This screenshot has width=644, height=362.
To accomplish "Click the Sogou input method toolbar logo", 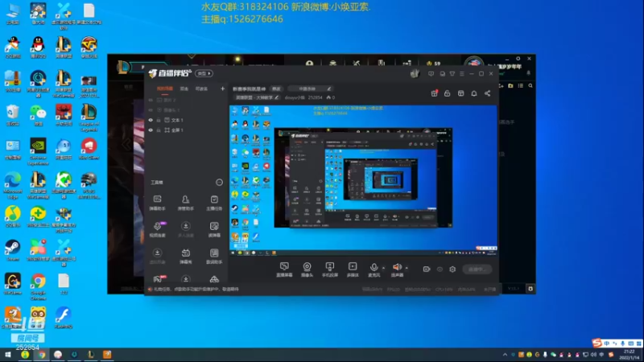I will tap(597, 343).
